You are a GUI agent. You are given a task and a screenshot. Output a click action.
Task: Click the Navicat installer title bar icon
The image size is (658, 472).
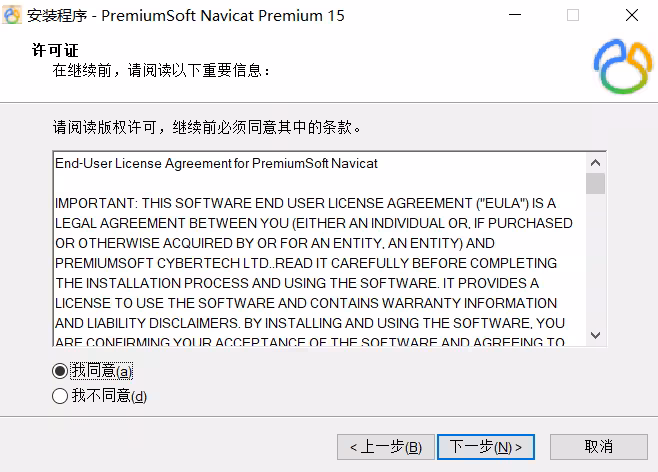(12, 15)
